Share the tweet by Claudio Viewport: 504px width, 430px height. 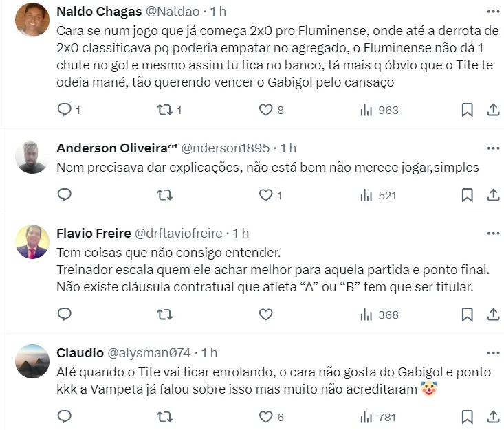pos(493,416)
